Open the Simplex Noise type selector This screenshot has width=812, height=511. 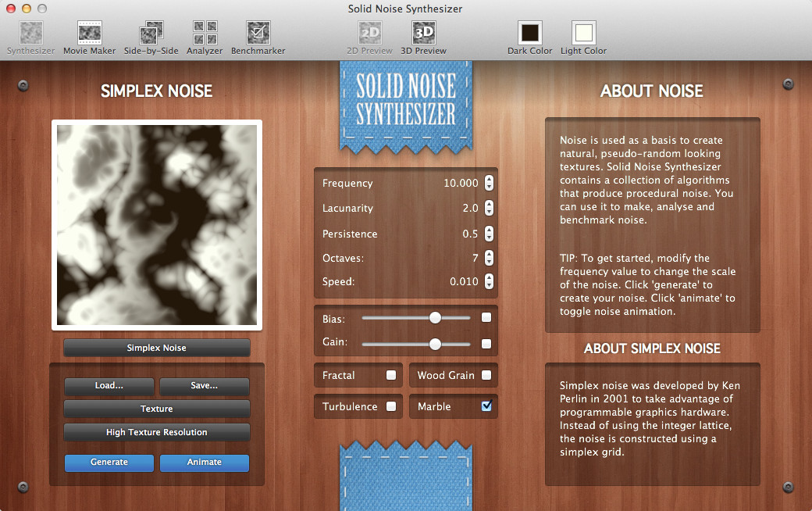pyautogui.click(x=156, y=348)
